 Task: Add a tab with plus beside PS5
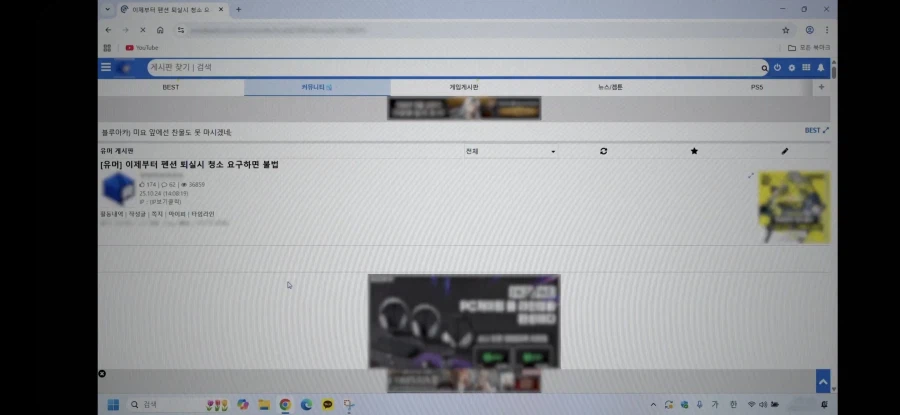[821, 87]
